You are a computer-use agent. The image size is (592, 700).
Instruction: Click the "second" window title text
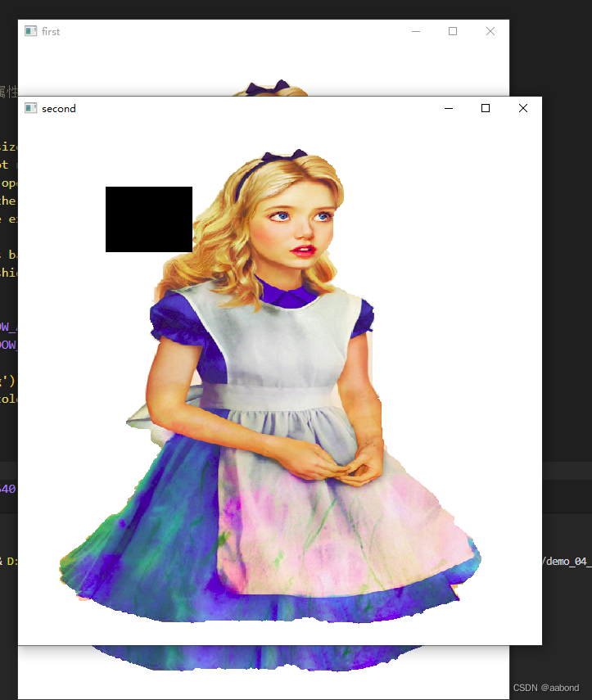pos(59,109)
